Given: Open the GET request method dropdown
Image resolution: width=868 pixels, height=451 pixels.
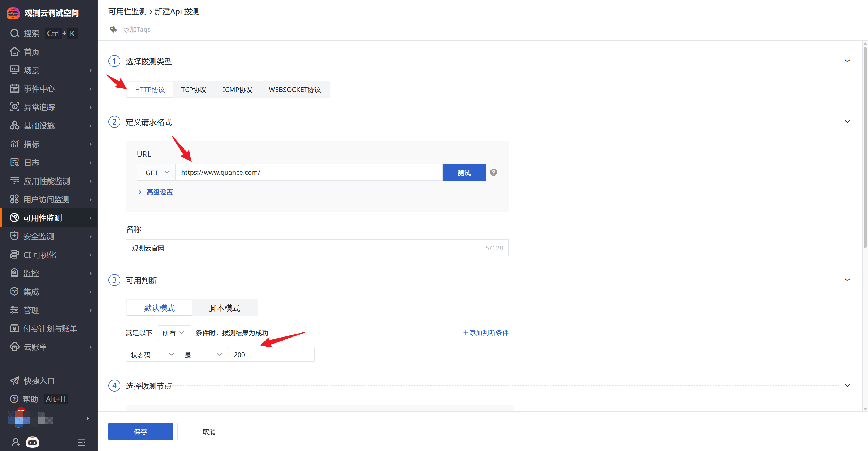Looking at the screenshot, I should point(156,173).
